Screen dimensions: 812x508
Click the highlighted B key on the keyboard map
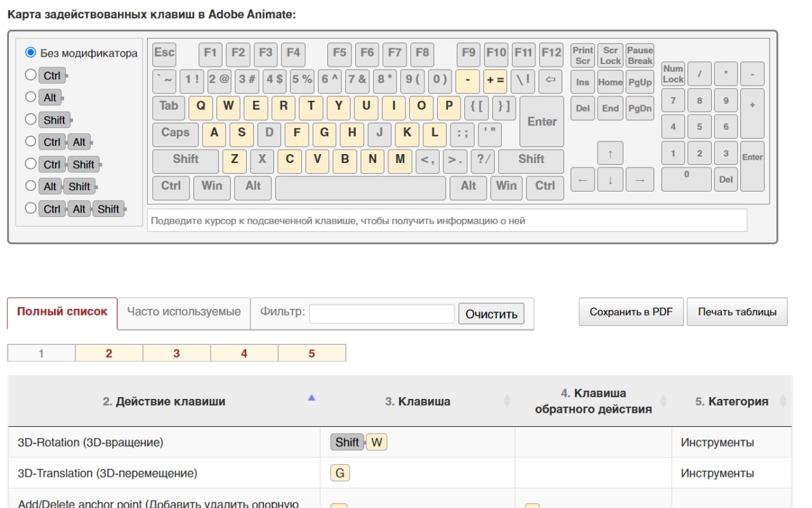coord(345,161)
